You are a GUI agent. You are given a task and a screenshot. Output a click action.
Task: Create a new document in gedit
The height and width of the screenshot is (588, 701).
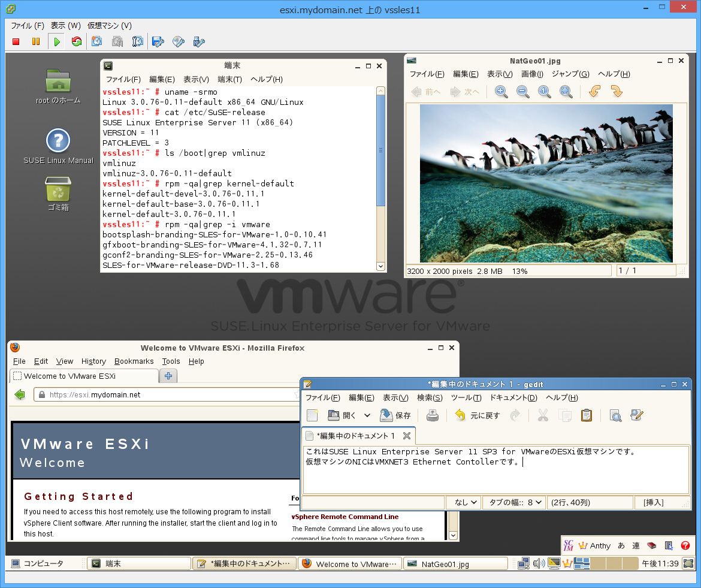[x=312, y=415]
